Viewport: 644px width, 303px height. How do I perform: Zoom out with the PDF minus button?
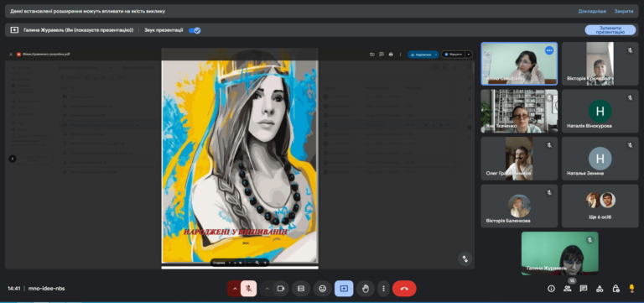249,263
